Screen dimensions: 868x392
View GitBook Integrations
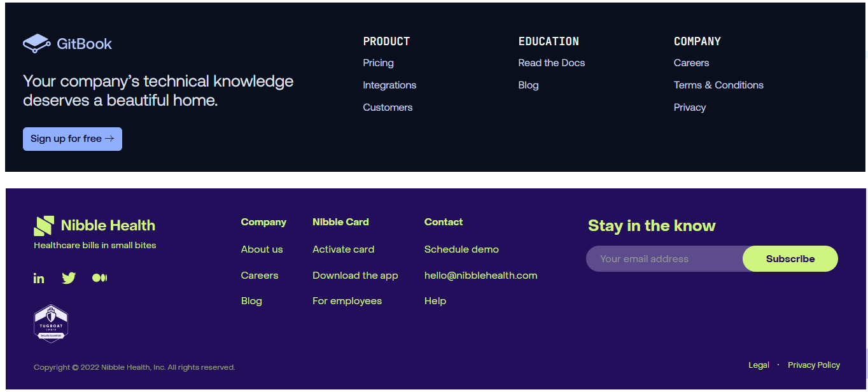tap(389, 85)
